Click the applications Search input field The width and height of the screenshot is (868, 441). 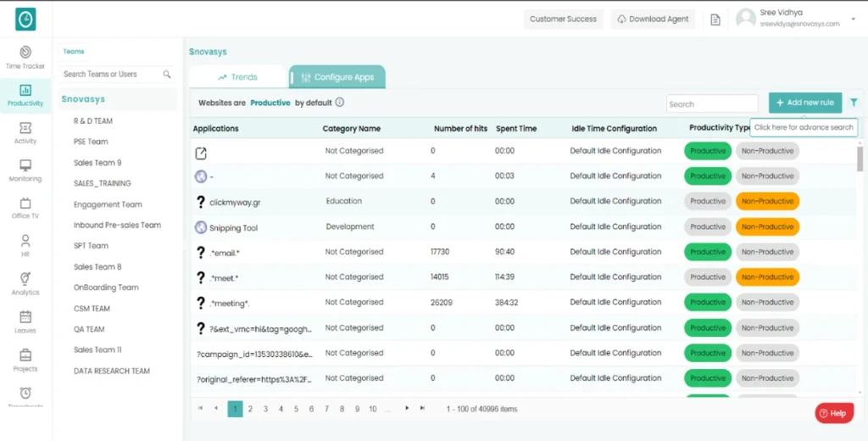(x=712, y=103)
